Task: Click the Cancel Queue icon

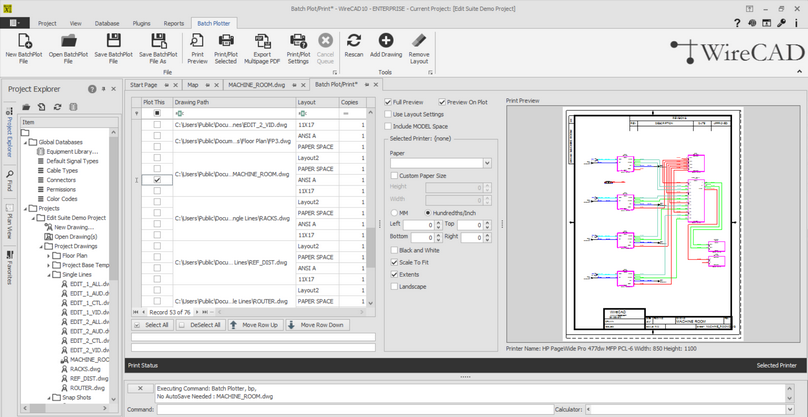Action: click(x=325, y=41)
